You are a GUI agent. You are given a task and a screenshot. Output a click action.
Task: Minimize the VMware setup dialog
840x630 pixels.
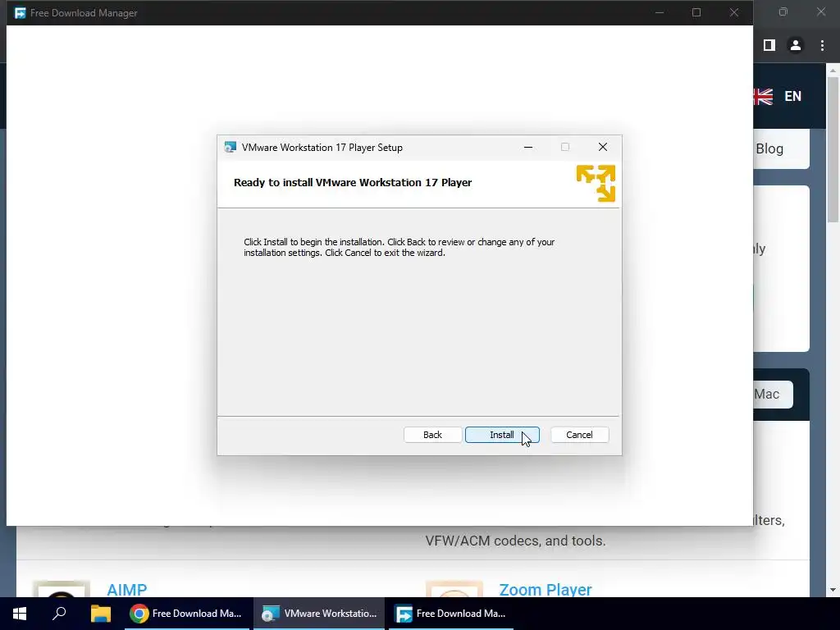pyautogui.click(x=528, y=147)
